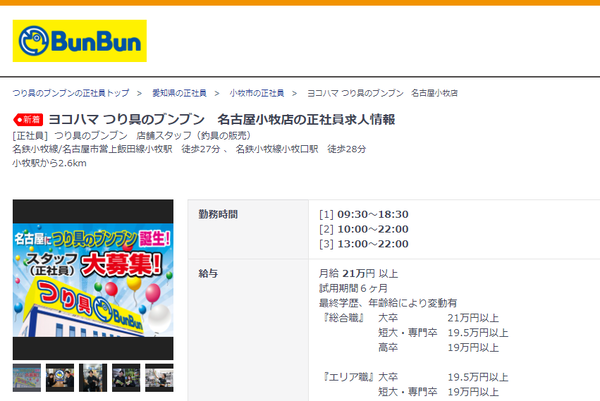Click shift [1] 09:30～18:30
The width and height of the screenshot is (600, 401).
364,214
